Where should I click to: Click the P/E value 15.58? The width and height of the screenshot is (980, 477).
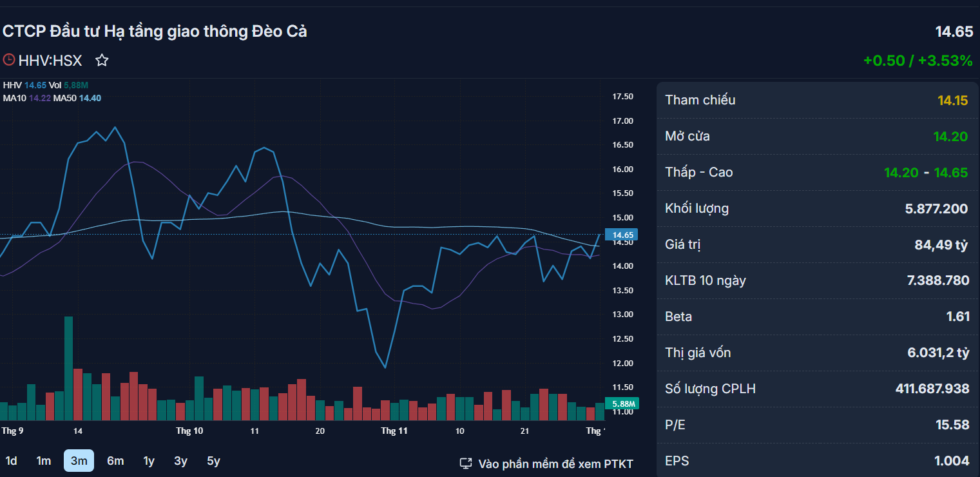[952, 425]
